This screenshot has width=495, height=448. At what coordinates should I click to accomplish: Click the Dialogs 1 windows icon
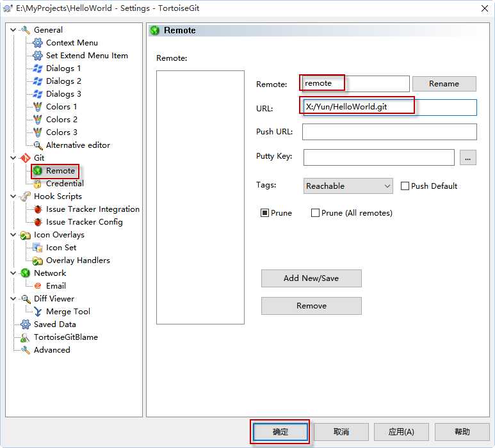coord(38,68)
